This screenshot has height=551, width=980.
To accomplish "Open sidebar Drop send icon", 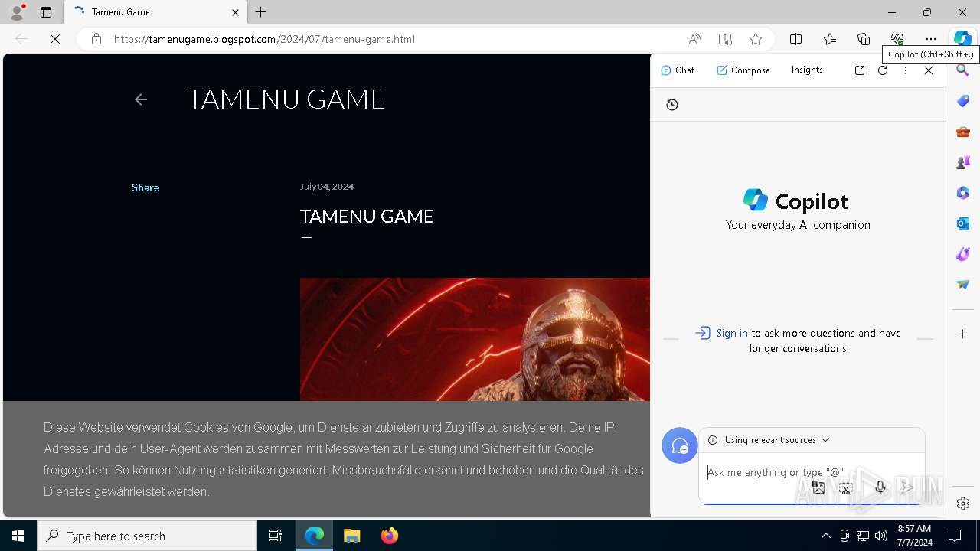I will (963, 285).
